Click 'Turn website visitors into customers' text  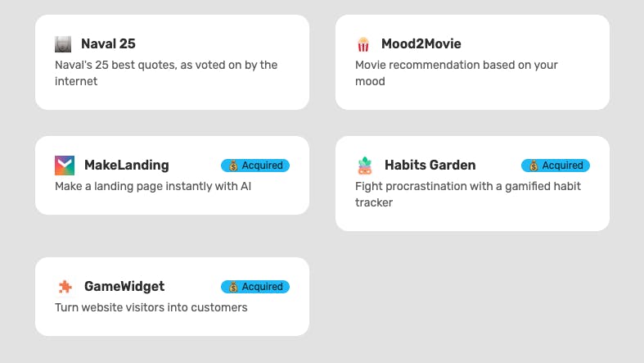tap(151, 307)
